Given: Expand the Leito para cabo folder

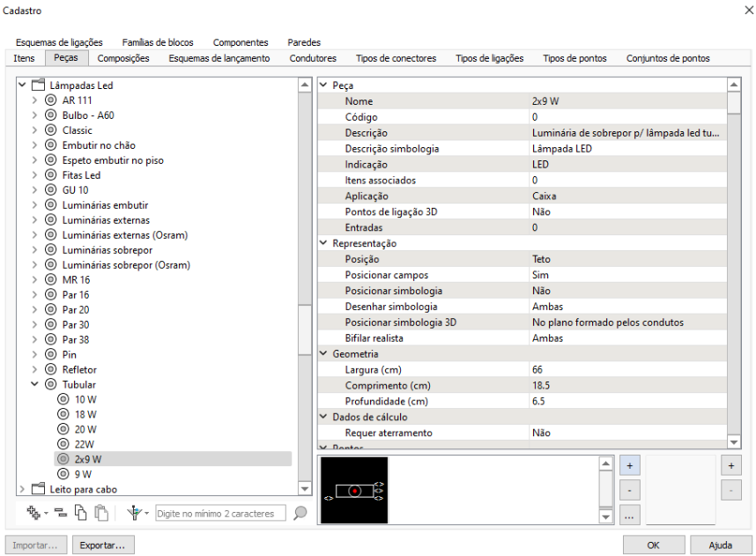Looking at the screenshot, I should 22,489.
